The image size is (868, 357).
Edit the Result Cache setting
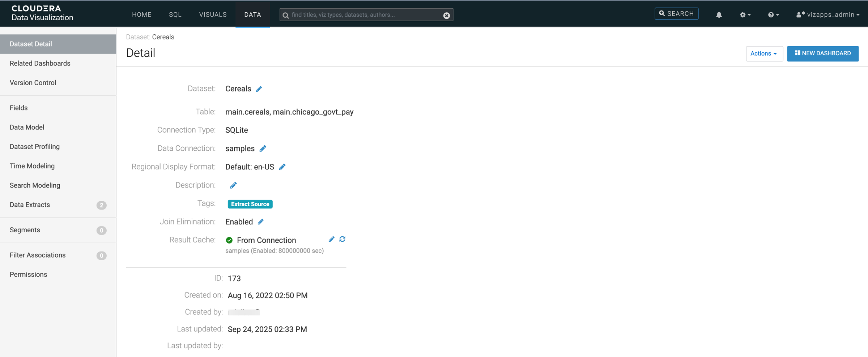pos(331,239)
